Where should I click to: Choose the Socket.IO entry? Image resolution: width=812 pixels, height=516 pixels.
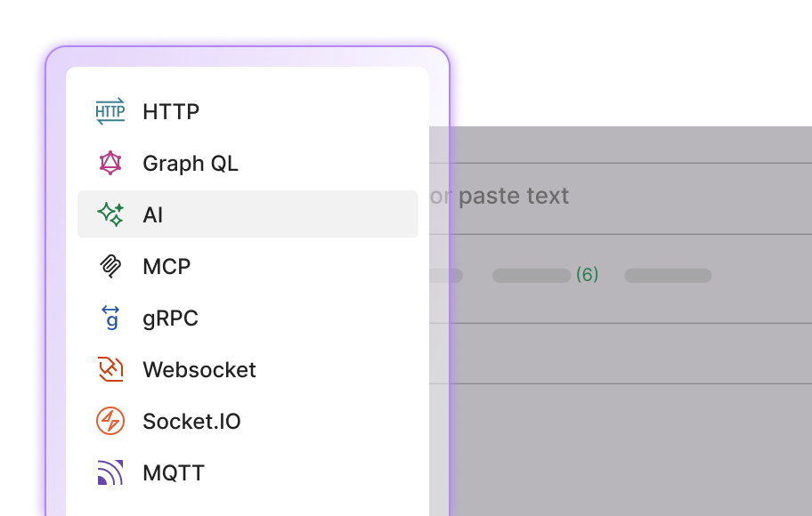click(x=191, y=422)
